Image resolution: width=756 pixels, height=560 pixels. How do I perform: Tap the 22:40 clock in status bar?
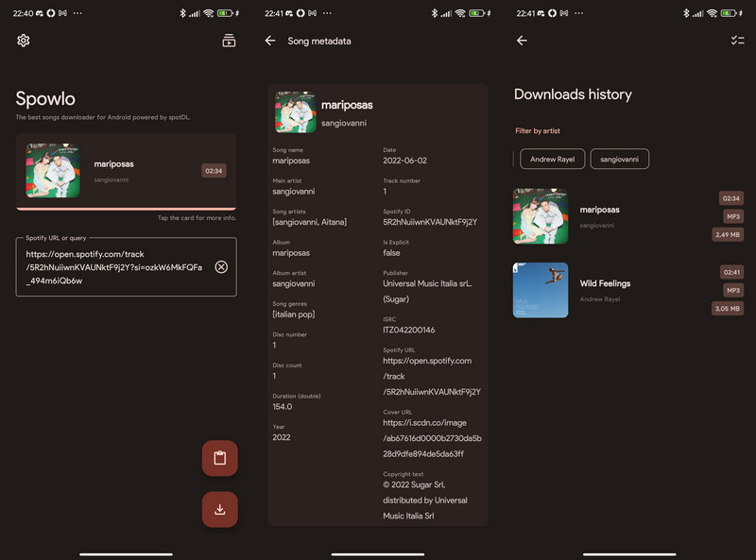click(x=23, y=13)
